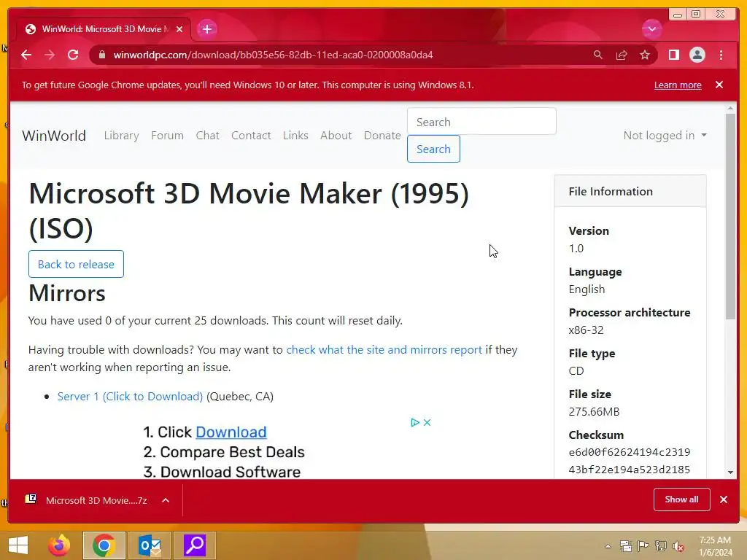Viewport: 747px width, 560px height.
Task: Open the Chrome profile avatar
Action: [x=697, y=55]
